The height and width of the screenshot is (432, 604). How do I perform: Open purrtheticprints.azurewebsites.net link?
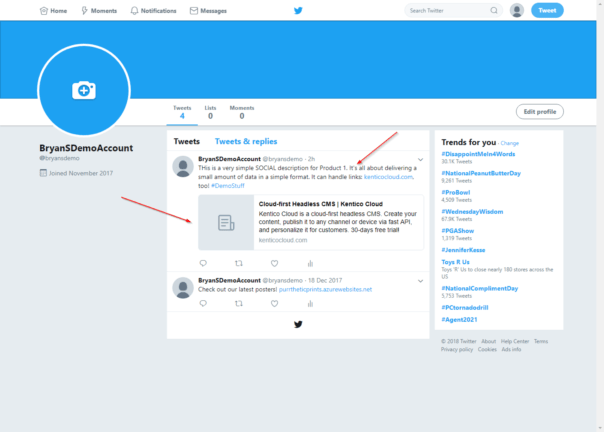coord(325,289)
